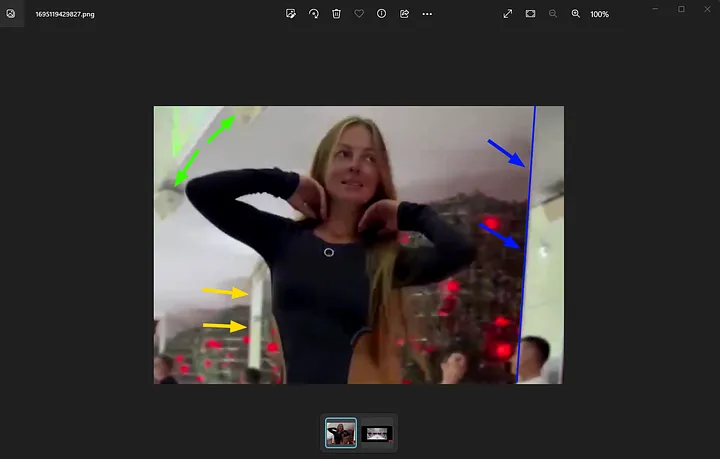Delete the current photo with trash icon
The image size is (720, 459).
pyautogui.click(x=336, y=14)
